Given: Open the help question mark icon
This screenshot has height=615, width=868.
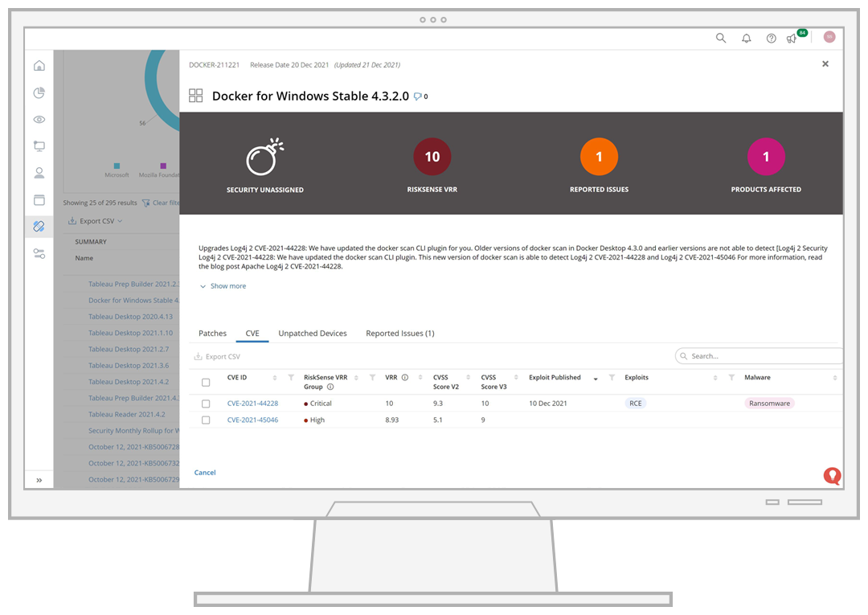Looking at the screenshot, I should click(x=771, y=39).
